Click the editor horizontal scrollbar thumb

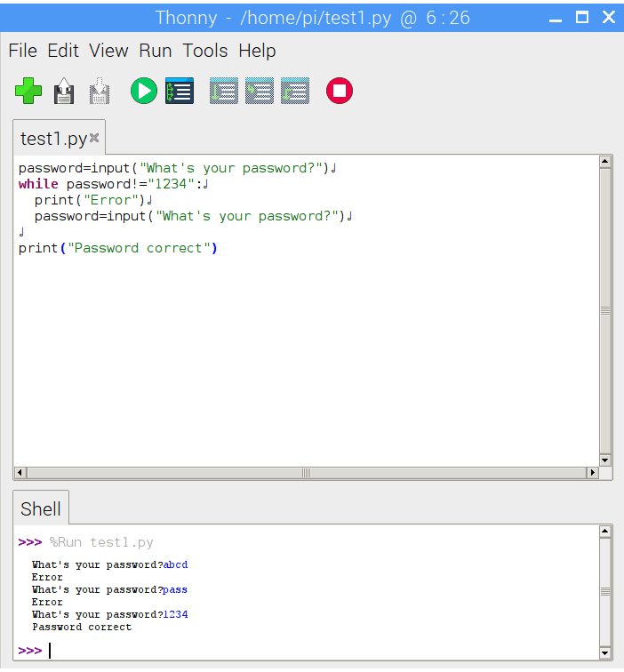click(x=306, y=472)
